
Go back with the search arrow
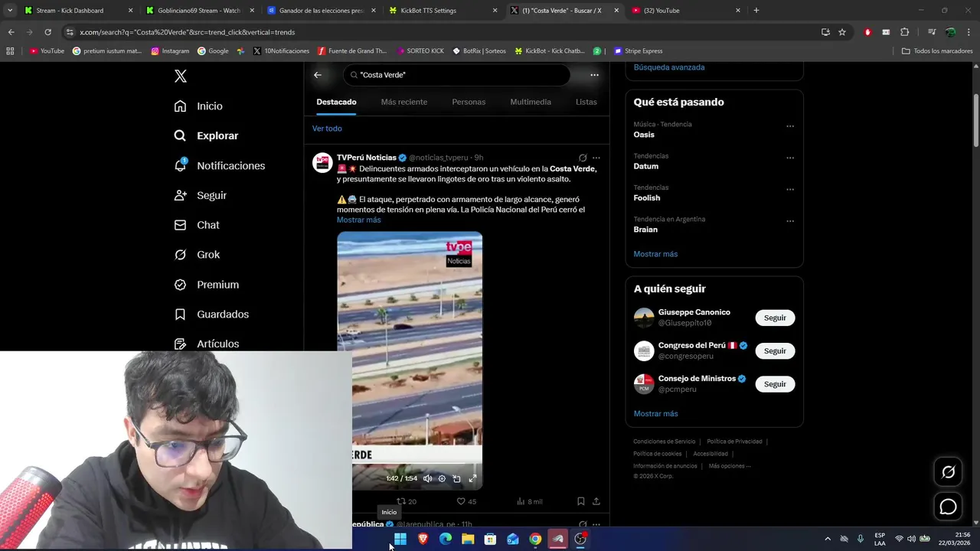click(x=318, y=75)
